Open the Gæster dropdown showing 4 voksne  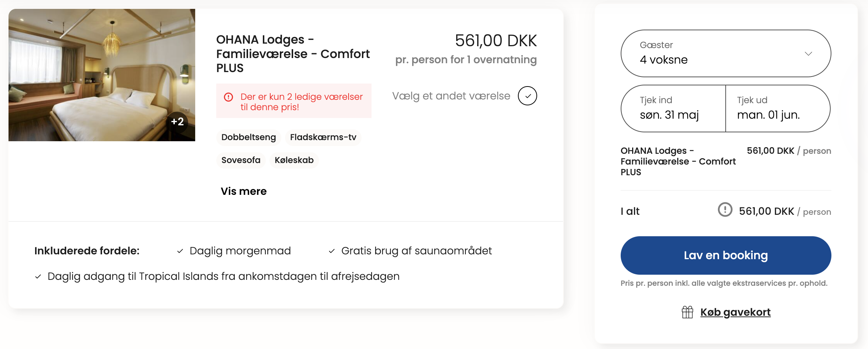[725, 54]
